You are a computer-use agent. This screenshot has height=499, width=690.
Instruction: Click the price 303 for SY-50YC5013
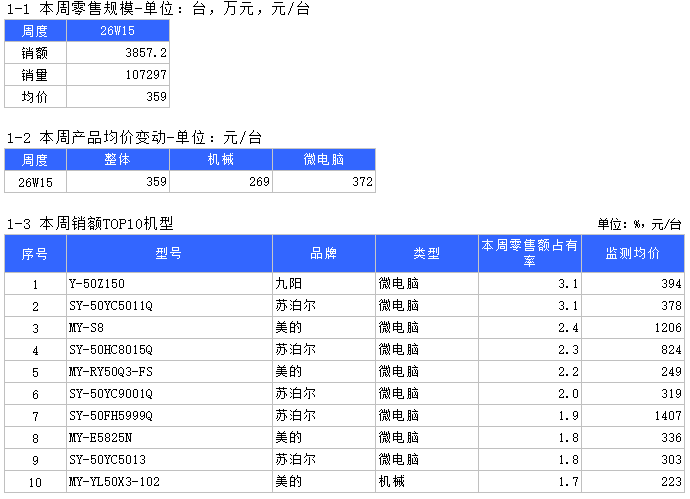click(x=633, y=459)
